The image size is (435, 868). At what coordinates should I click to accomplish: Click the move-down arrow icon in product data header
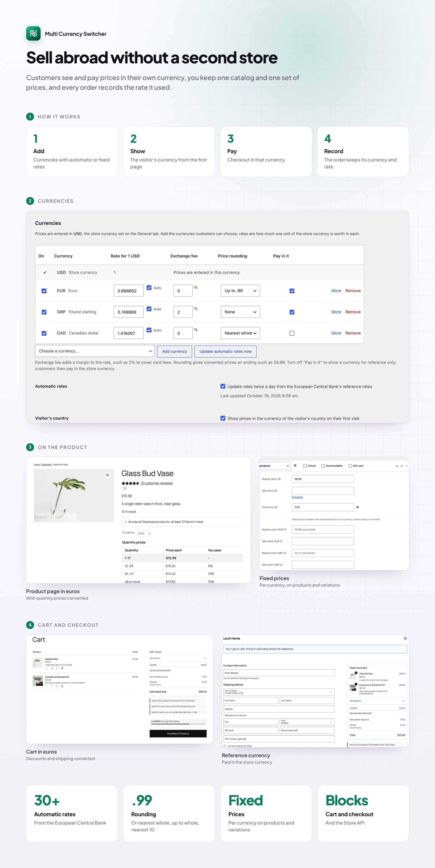tap(402, 466)
